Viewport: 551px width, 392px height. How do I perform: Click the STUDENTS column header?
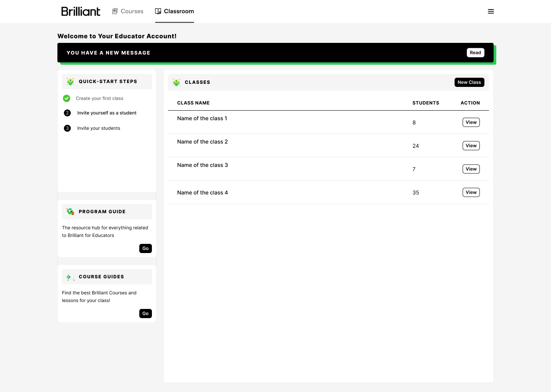(x=426, y=103)
